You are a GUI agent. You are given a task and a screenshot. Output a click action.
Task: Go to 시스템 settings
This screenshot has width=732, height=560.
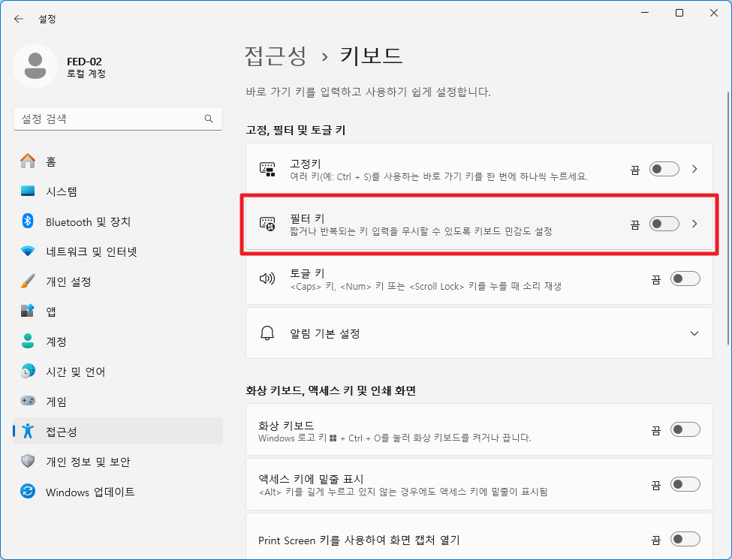tap(118, 191)
